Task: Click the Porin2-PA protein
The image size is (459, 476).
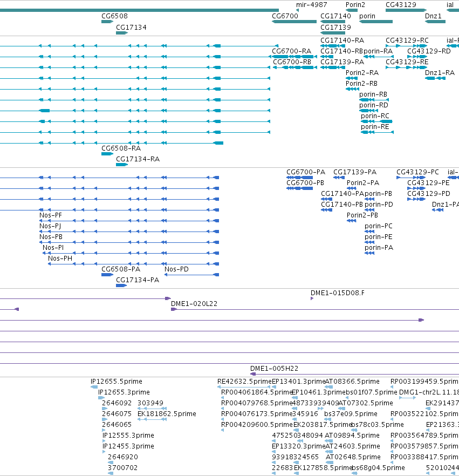Action: point(351,188)
